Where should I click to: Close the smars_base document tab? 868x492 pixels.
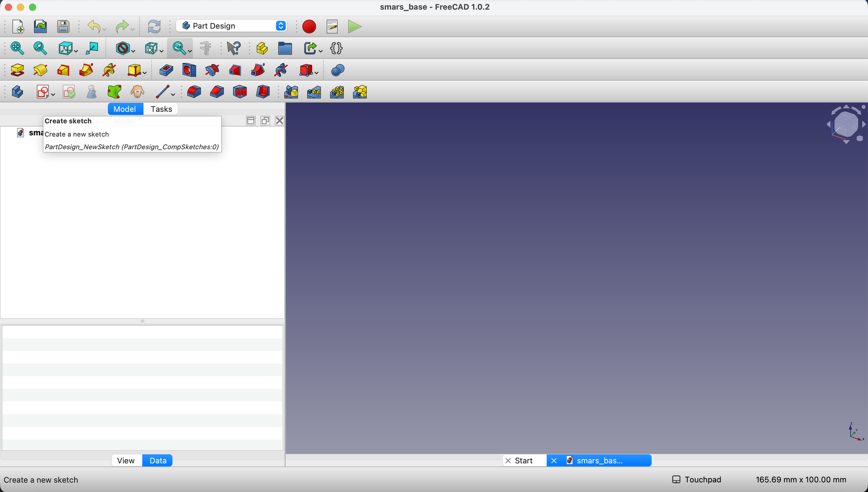click(554, 460)
